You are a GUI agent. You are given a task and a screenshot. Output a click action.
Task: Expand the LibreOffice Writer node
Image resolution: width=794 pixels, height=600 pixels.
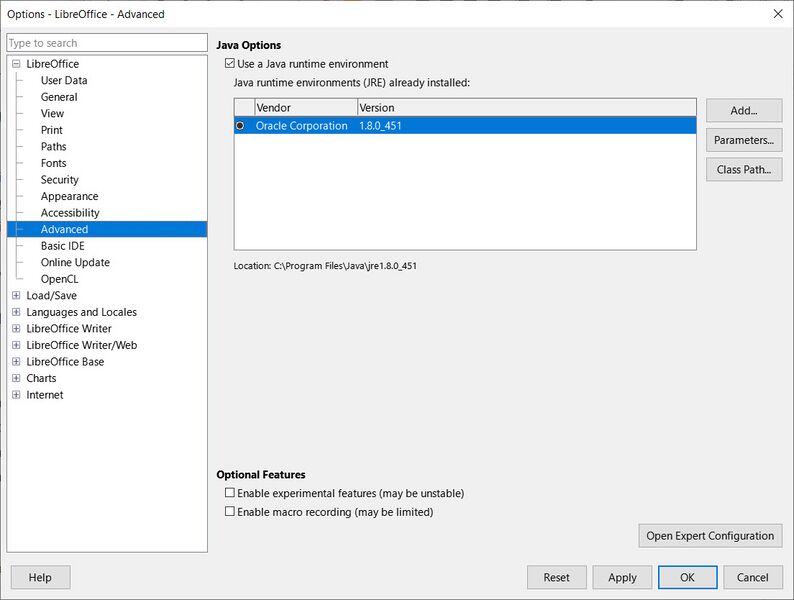click(16, 329)
